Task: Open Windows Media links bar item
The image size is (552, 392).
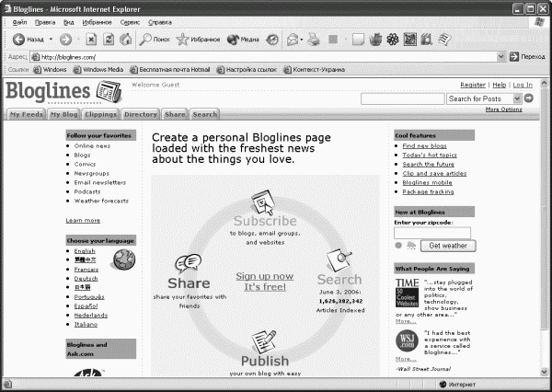Action: coord(98,70)
